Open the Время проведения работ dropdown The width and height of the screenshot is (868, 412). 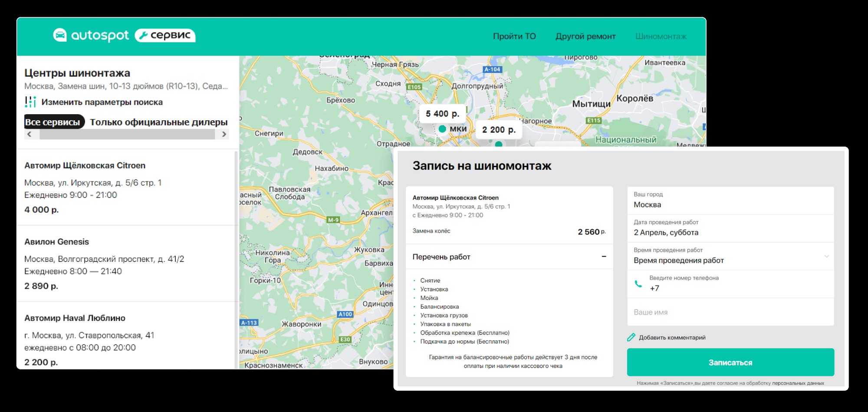[730, 257]
